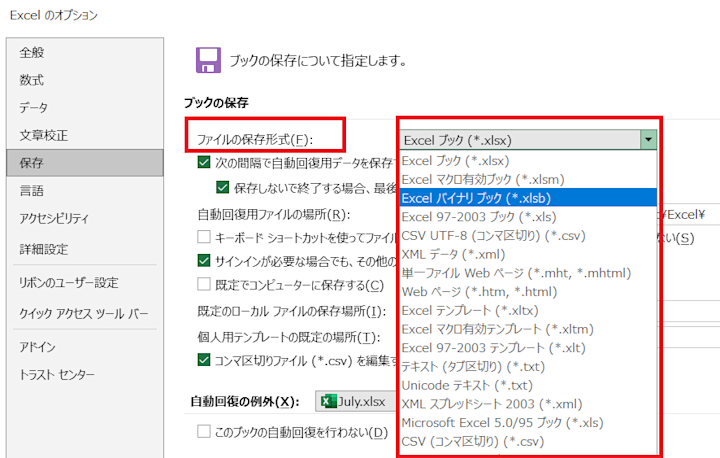Click the 自動回復の例外(X) heading
This screenshot has width=720, height=458.
(245, 401)
